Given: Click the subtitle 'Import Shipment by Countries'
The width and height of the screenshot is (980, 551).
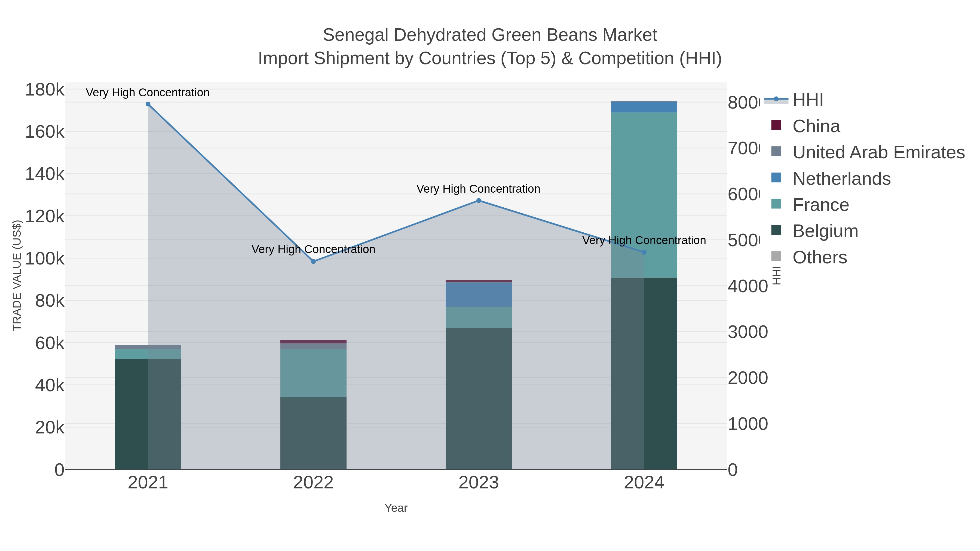Looking at the screenshot, I should [376, 59].
